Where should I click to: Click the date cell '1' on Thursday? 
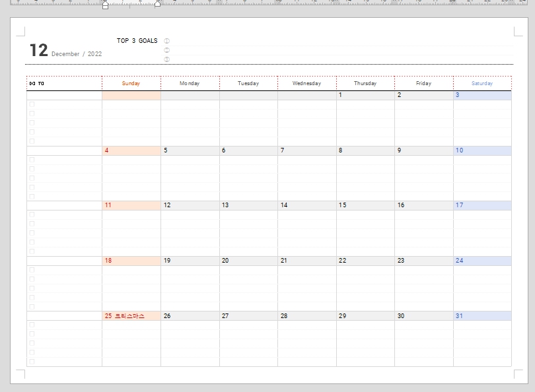365,95
